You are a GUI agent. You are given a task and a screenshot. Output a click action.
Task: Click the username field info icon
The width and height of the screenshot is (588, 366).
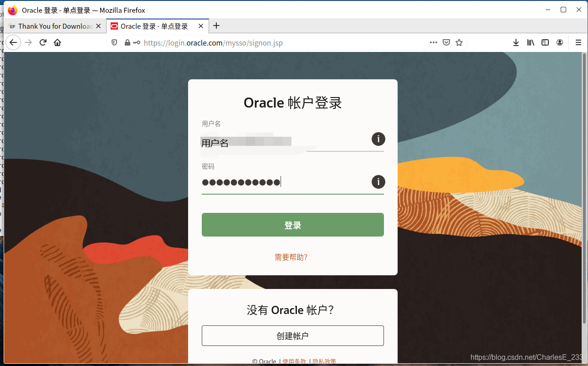click(378, 139)
